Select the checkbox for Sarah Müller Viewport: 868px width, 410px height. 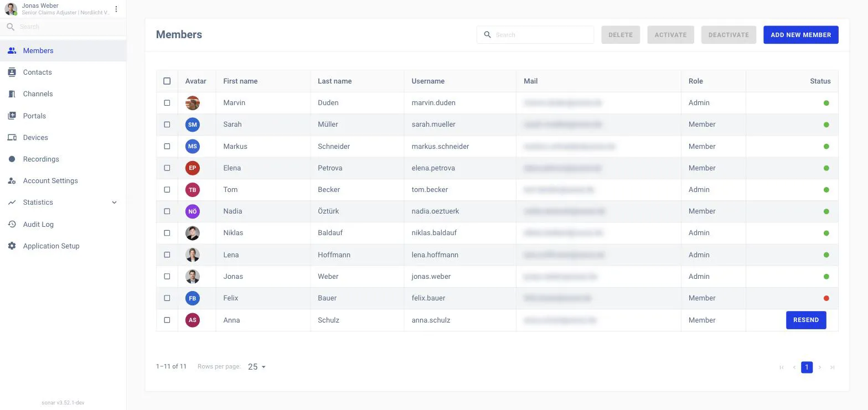coord(167,124)
